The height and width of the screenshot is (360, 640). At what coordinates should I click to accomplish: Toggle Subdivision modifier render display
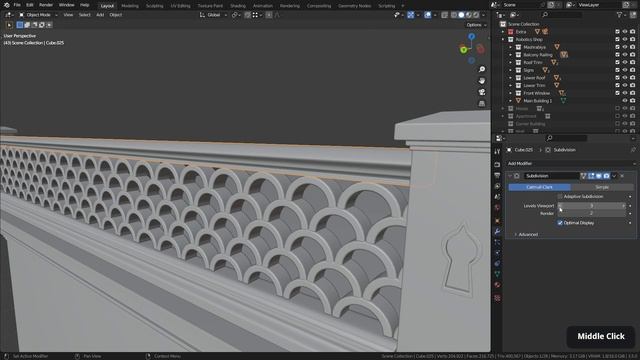coord(607,176)
